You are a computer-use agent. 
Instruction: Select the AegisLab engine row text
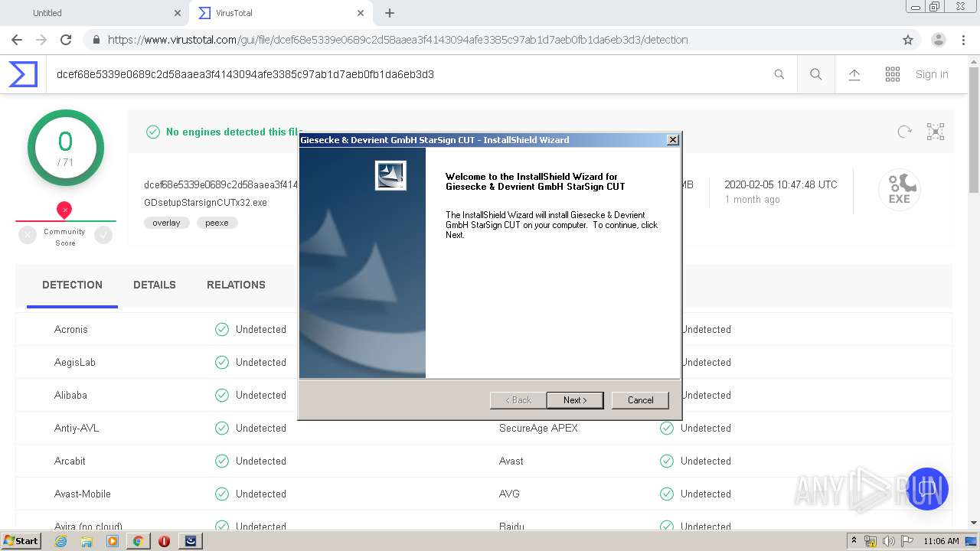(75, 362)
